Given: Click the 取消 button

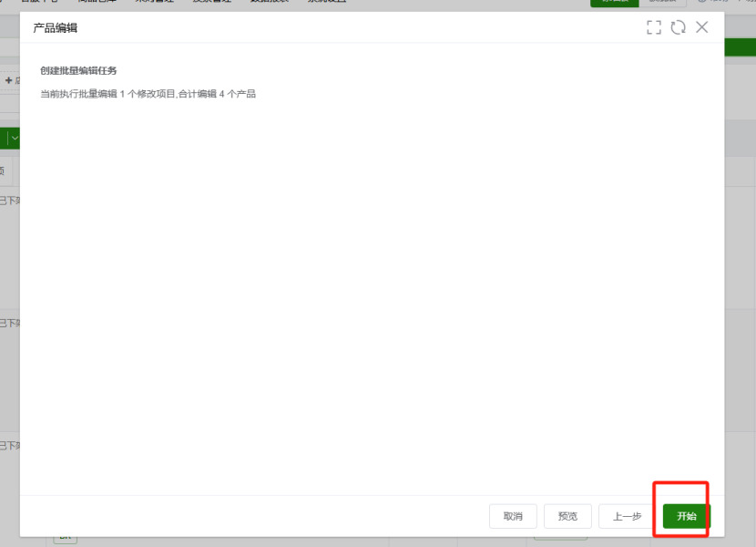Looking at the screenshot, I should [513, 516].
